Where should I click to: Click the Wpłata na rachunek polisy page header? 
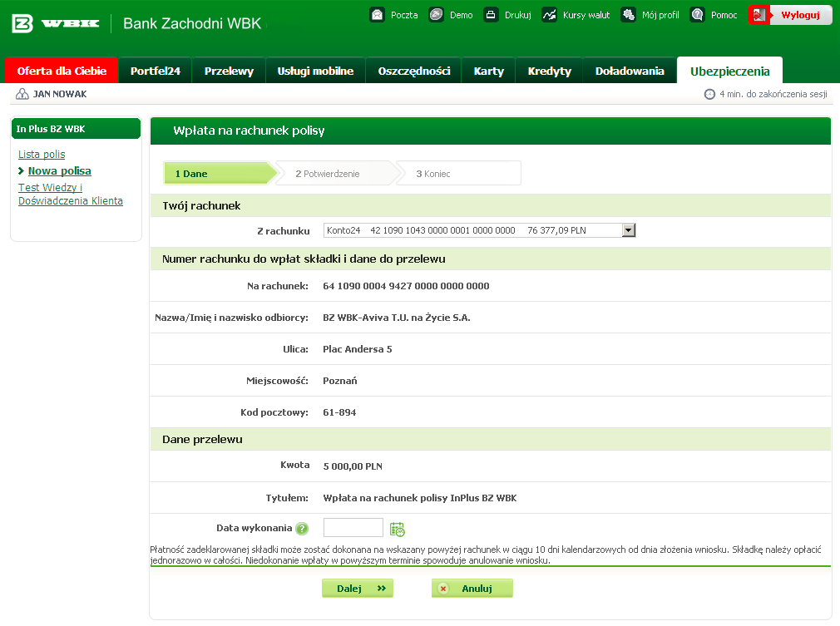click(249, 131)
